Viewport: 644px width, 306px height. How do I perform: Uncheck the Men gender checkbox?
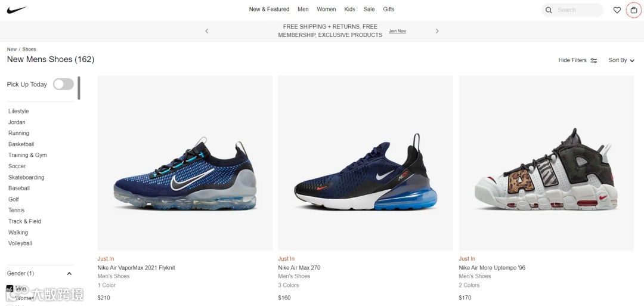tap(10, 288)
